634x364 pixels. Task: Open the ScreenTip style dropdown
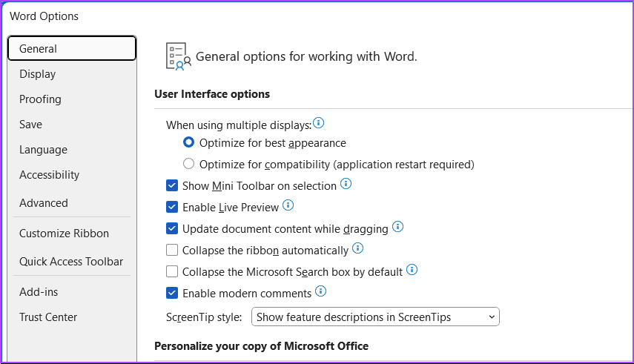click(x=376, y=317)
